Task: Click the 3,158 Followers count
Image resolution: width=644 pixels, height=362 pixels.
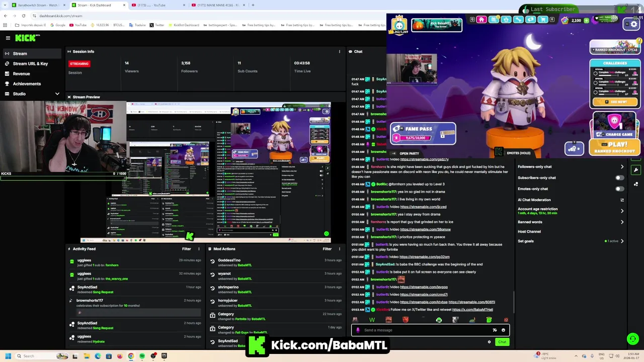Action: click(x=186, y=63)
